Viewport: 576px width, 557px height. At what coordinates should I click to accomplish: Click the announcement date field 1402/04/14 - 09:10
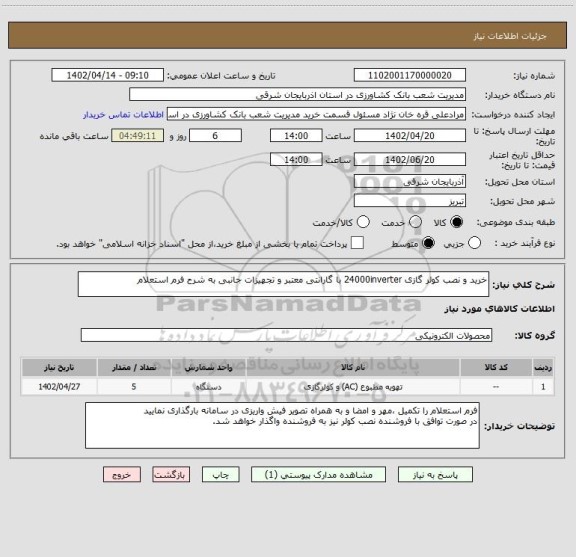(x=107, y=75)
